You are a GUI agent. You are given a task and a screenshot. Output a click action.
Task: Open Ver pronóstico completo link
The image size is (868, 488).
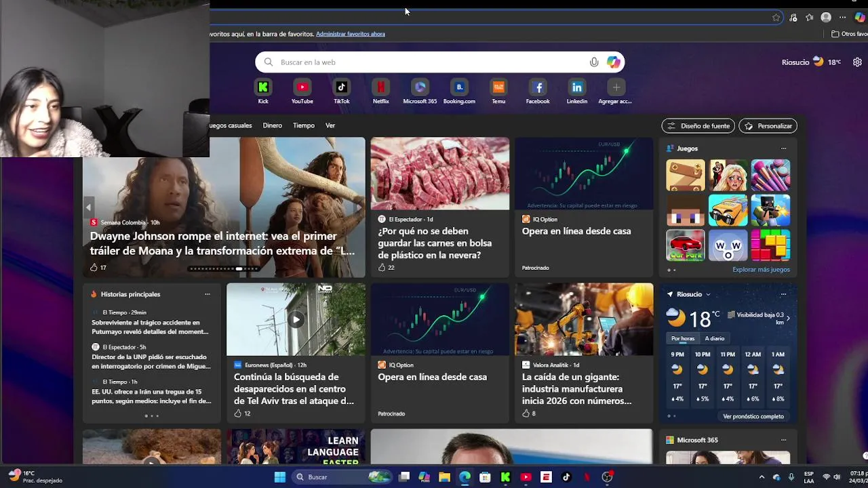point(753,417)
